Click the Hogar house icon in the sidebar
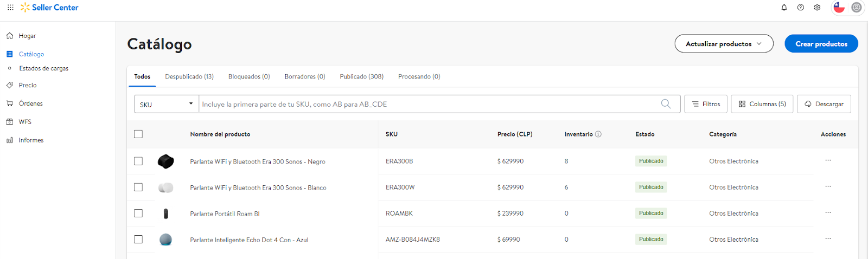 pyautogui.click(x=10, y=36)
